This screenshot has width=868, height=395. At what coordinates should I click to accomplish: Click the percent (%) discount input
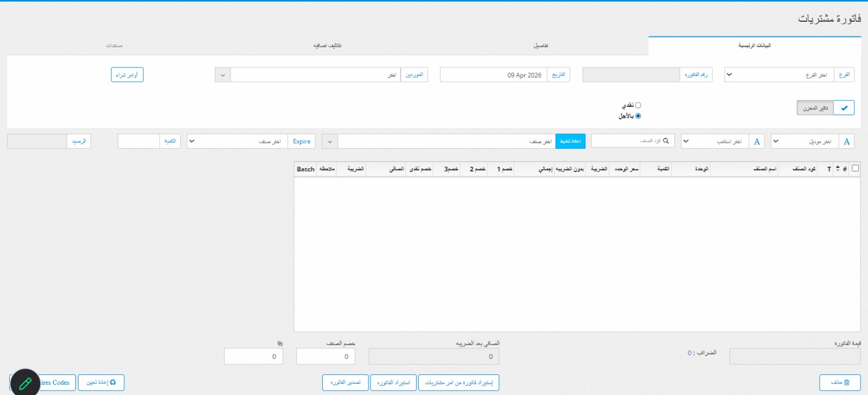click(253, 356)
